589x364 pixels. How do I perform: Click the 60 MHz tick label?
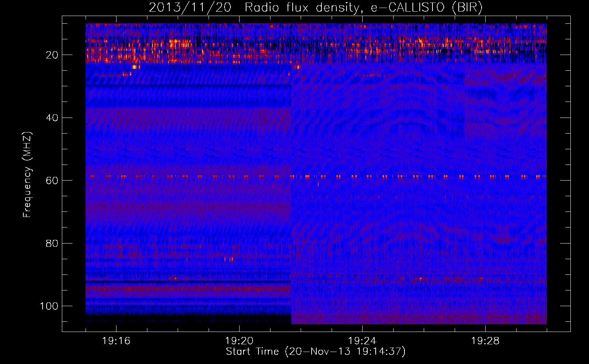(x=52, y=181)
